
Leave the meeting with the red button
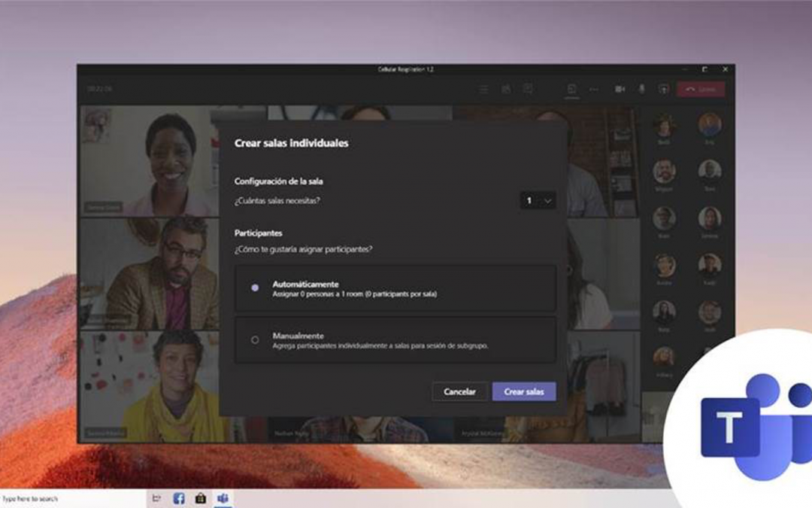point(701,89)
